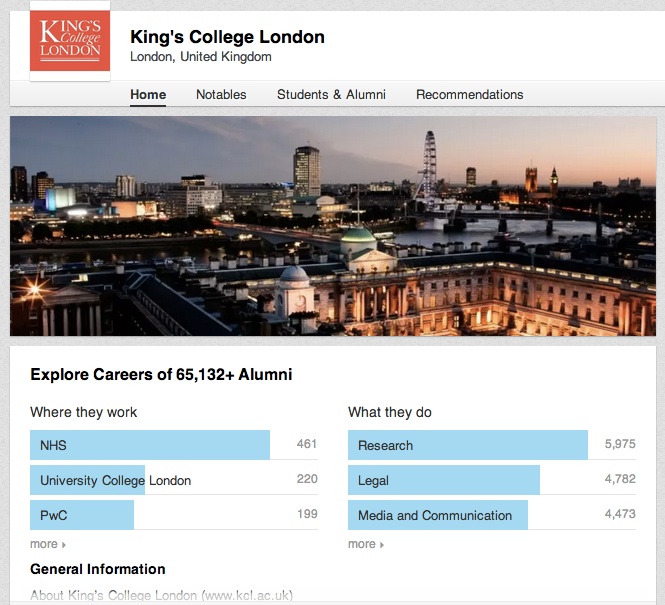Select the Media and Communication bar
665x605 pixels.
click(438, 515)
